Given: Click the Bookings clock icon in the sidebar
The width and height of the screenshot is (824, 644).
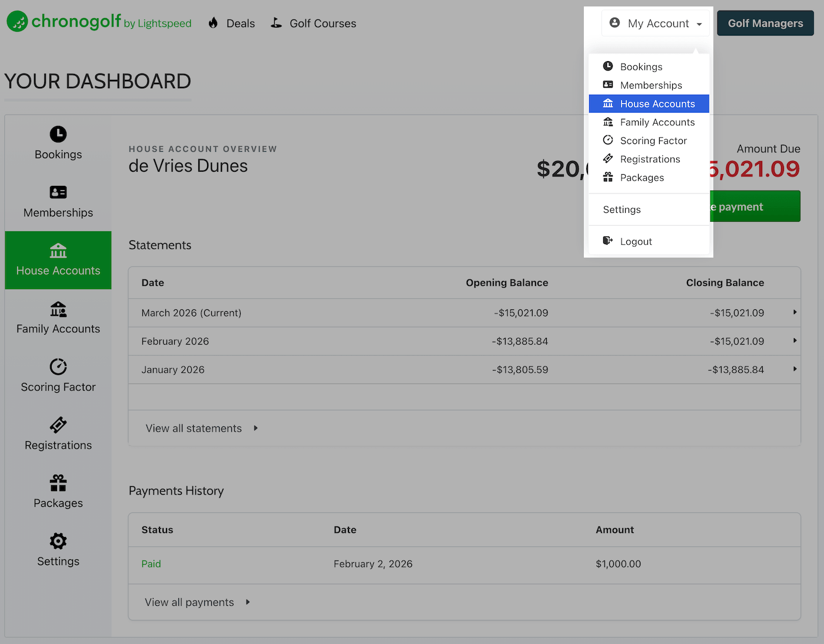Looking at the screenshot, I should coord(58,134).
